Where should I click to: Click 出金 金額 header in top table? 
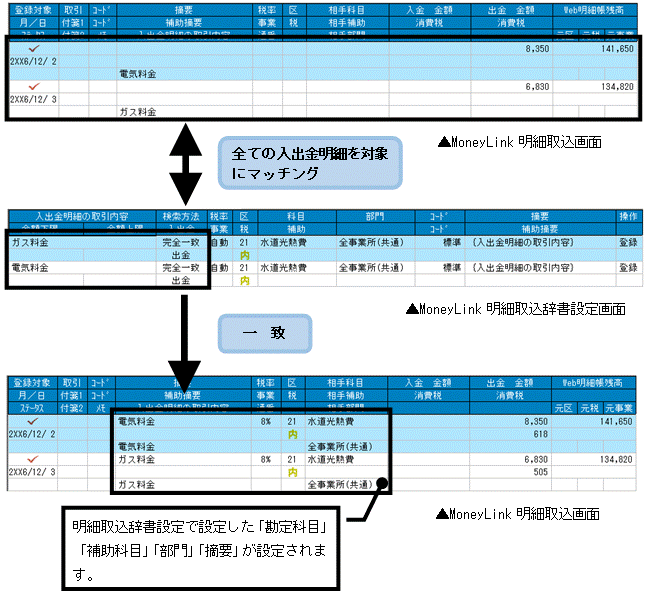(x=511, y=10)
